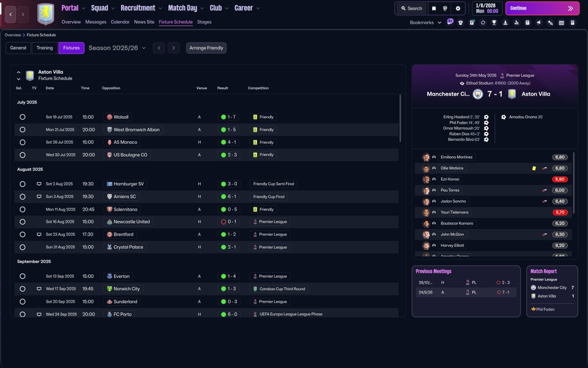Select the Sunderland fixture radio circle
This screenshot has width=588, height=368.
coord(23,302)
